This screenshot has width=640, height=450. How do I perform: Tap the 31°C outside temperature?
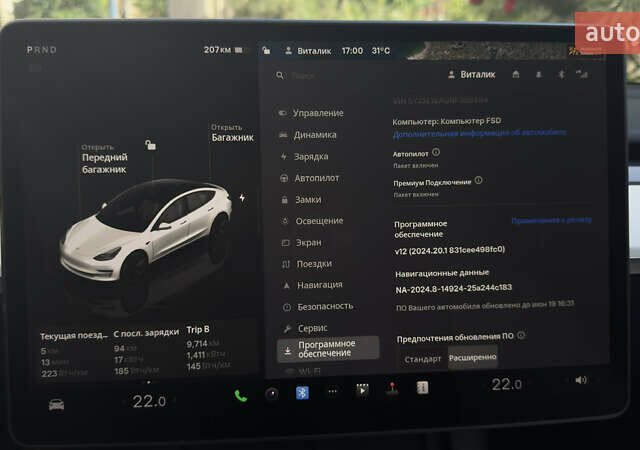380,51
